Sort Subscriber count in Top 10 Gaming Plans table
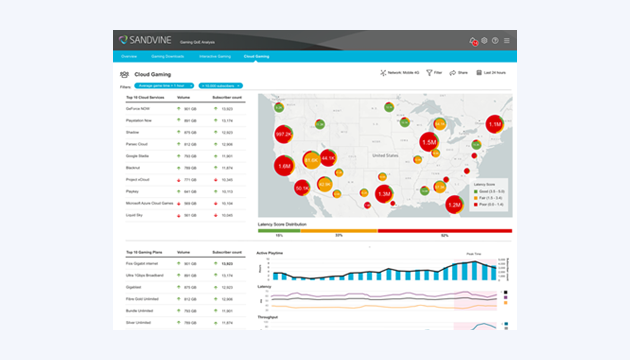The height and width of the screenshot is (360, 630). point(227,252)
